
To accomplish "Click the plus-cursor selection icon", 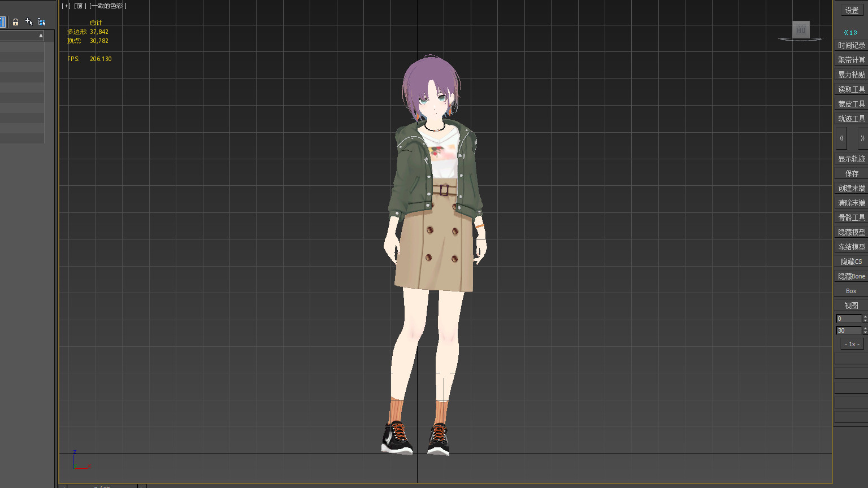I will click(x=29, y=22).
